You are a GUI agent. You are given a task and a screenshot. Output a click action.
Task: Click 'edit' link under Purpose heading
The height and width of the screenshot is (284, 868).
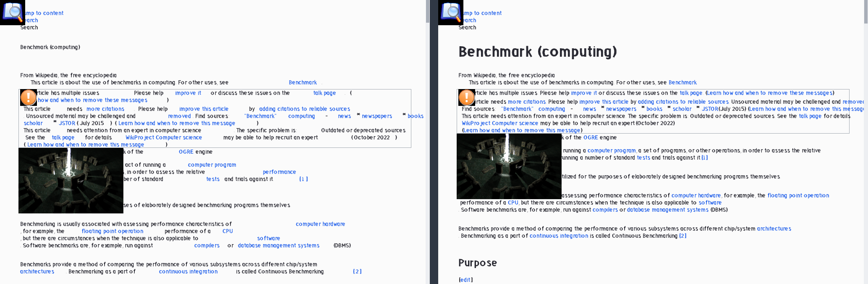pyautogui.click(x=466, y=280)
